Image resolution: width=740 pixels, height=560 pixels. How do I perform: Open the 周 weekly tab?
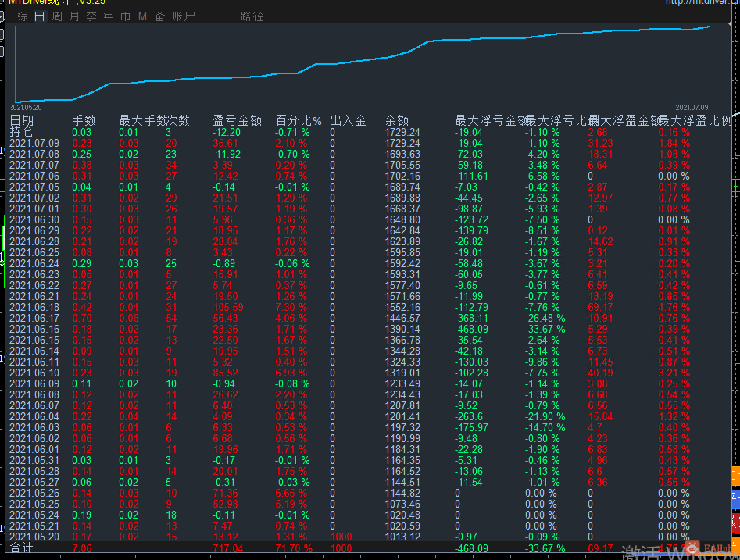[57, 16]
